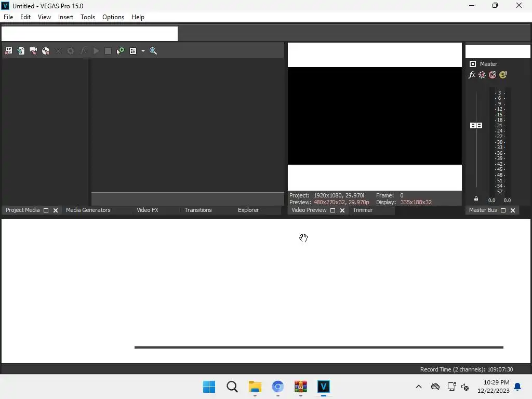Click the Views list icon
This screenshot has width=532, height=399.
[x=133, y=51]
